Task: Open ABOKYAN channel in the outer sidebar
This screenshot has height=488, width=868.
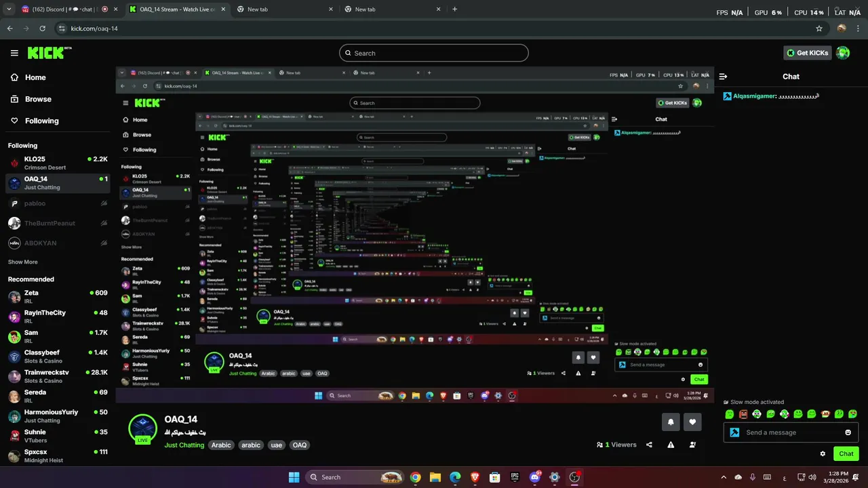Action: point(58,243)
